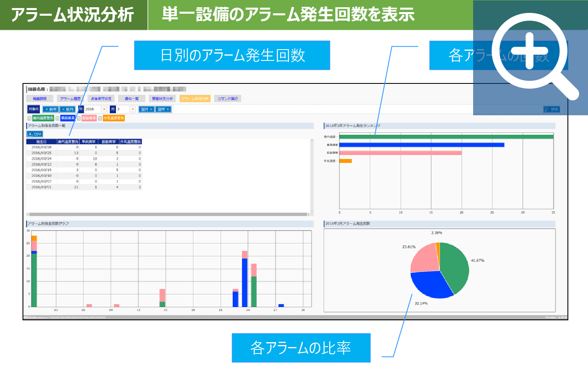Click the pink 振動異常 legend swatch
The image size is (588, 370).
(89, 118)
